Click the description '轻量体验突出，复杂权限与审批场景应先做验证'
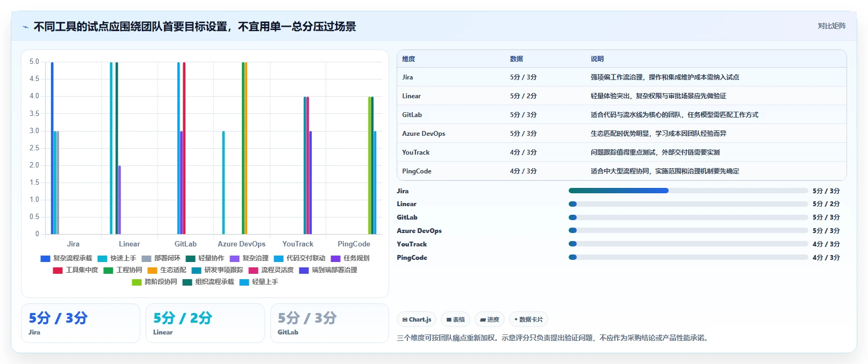Screen dimensions: 868x364 coord(658,96)
